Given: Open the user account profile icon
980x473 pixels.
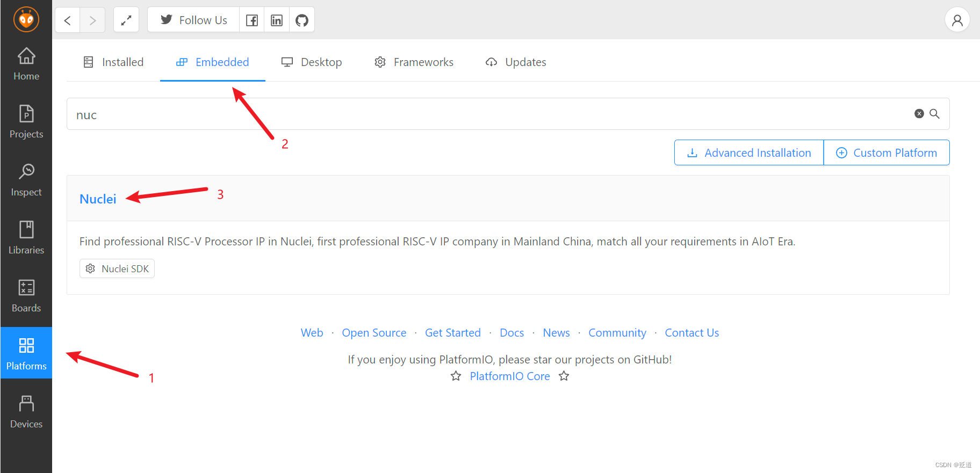Looking at the screenshot, I should coord(957,20).
